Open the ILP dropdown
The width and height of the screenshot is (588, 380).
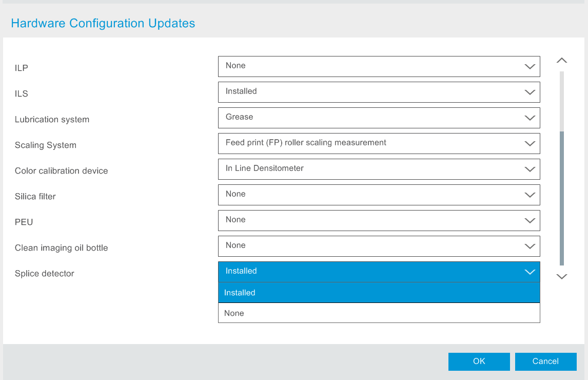click(379, 66)
